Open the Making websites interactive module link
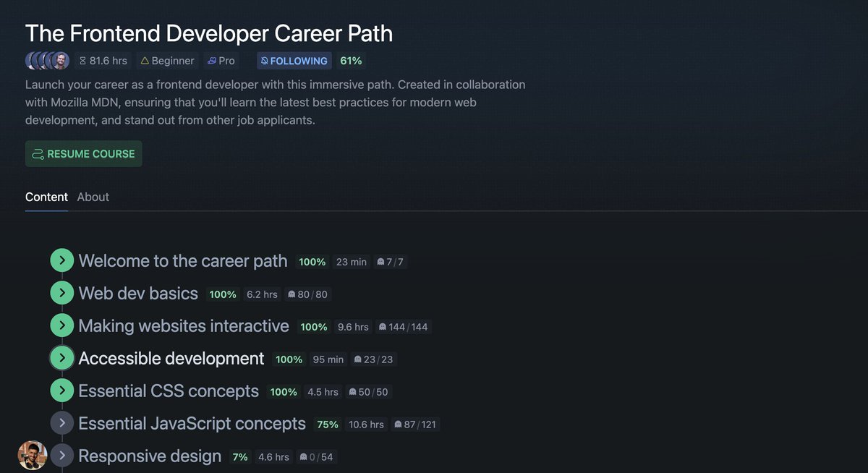This screenshot has width=868, height=473. pos(183,325)
